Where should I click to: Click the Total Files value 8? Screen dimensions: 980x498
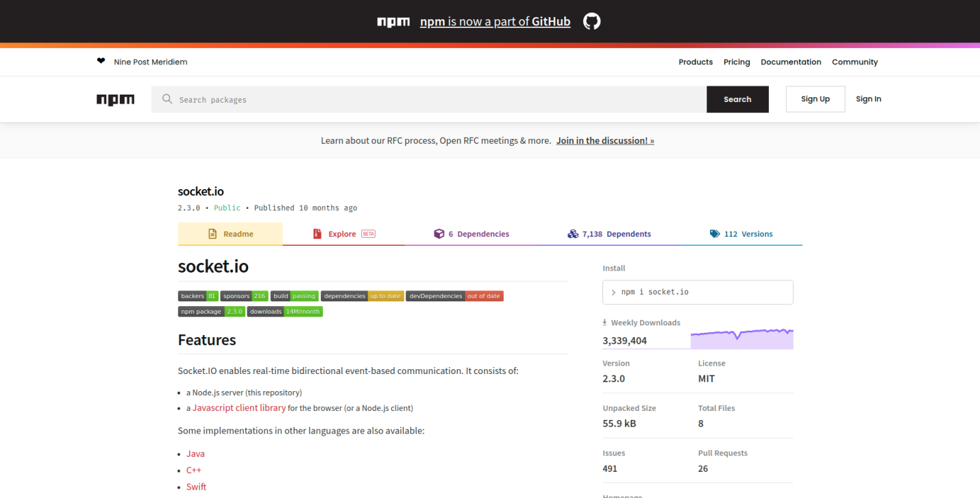pos(701,423)
